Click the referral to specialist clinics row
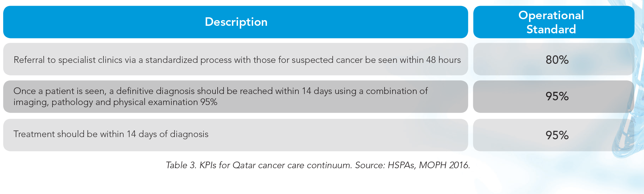The height and width of the screenshot is (194, 644). point(236,59)
